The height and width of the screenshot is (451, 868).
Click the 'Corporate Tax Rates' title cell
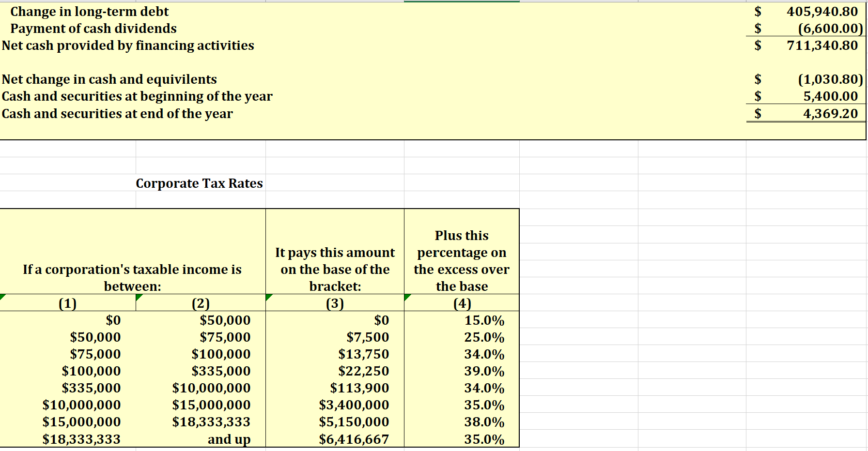pyautogui.click(x=199, y=183)
